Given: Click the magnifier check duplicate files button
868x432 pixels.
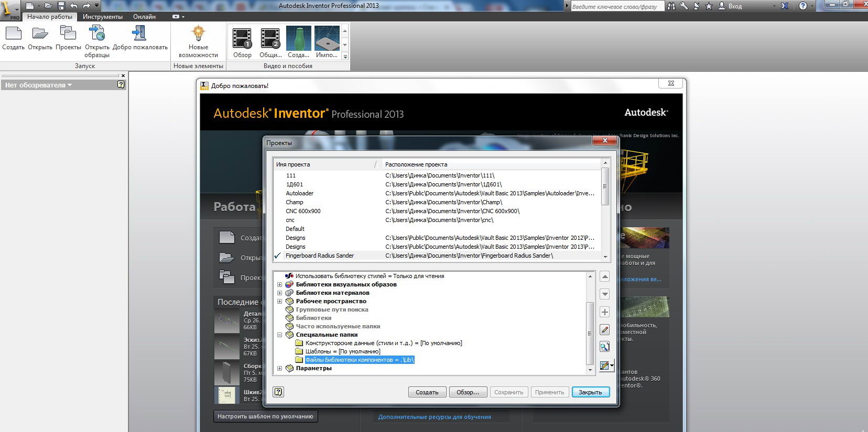Looking at the screenshot, I should point(604,347).
